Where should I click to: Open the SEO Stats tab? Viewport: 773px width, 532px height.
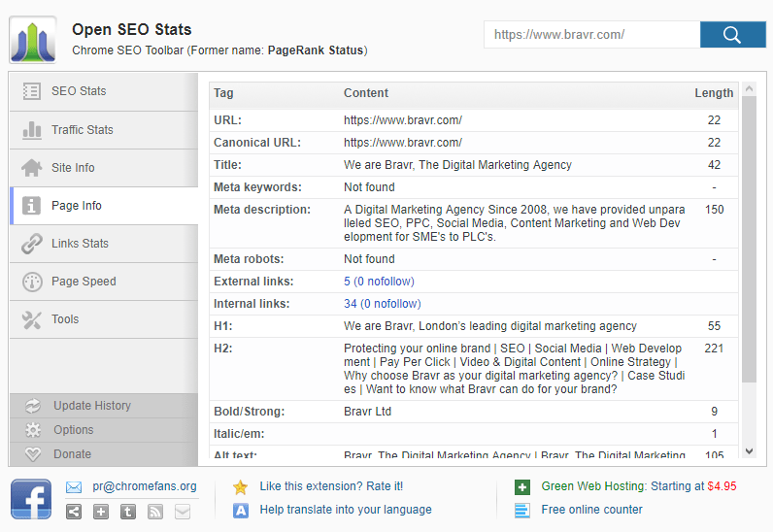[104, 91]
